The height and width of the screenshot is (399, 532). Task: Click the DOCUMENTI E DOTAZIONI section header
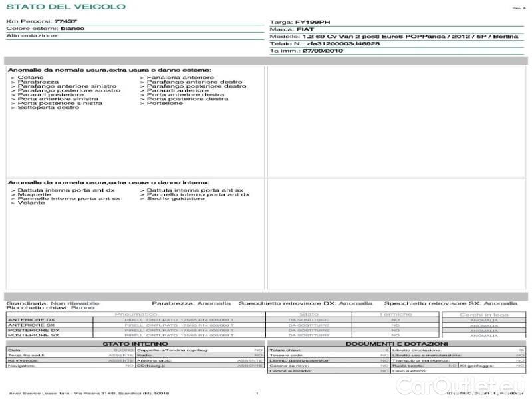[396, 344]
